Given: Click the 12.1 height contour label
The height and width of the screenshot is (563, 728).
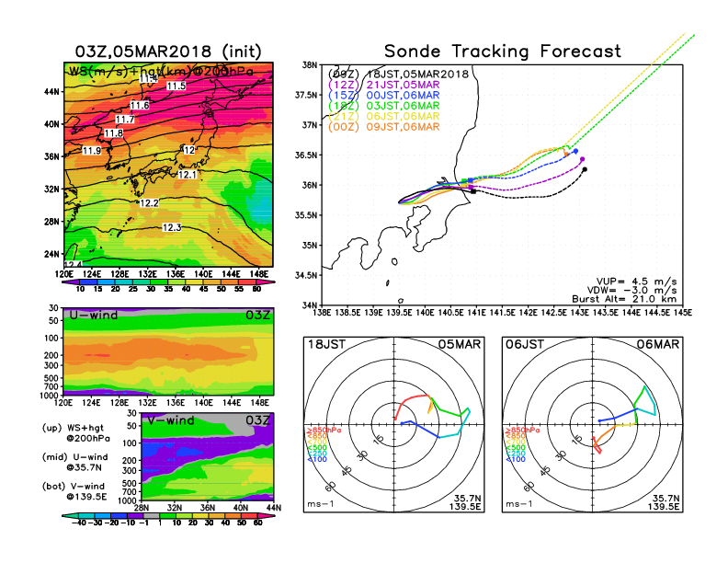Looking at the screenshot, I should pos(188,175).
